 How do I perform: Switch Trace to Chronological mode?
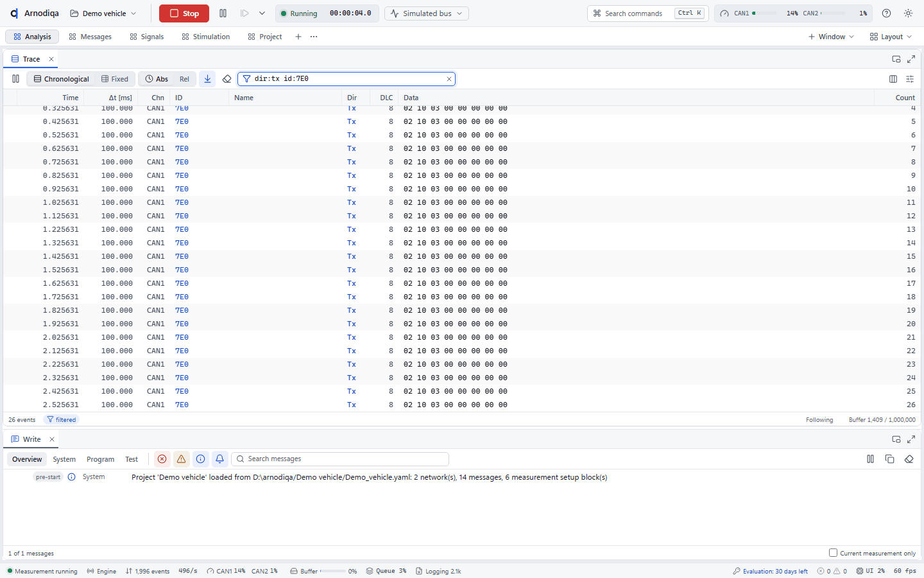[x=61, y=79]
